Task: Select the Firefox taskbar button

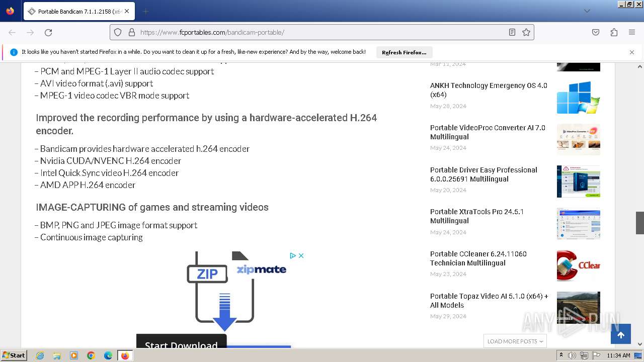Action: 125,355
